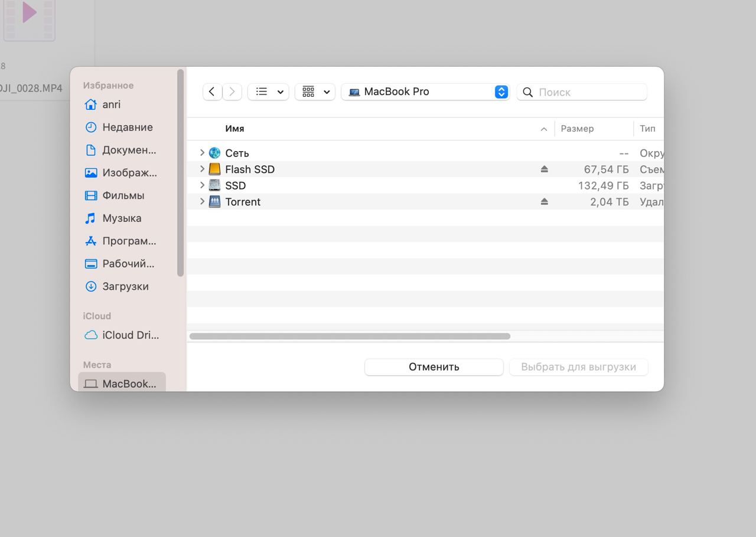Open Документы folder in sidebar
The width and height of the screenshot is (756, 537).
(x=122, y=150)
